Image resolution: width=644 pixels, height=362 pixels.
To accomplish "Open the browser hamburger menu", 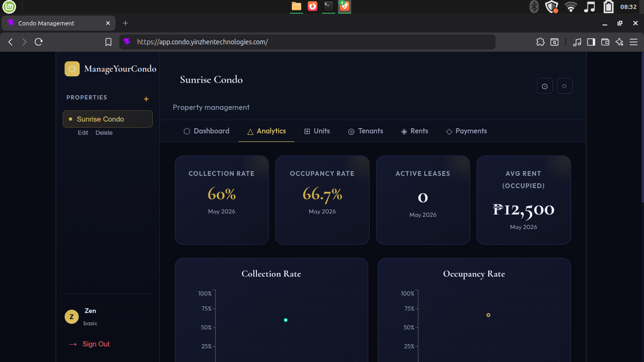I will [x=634, y=42].
